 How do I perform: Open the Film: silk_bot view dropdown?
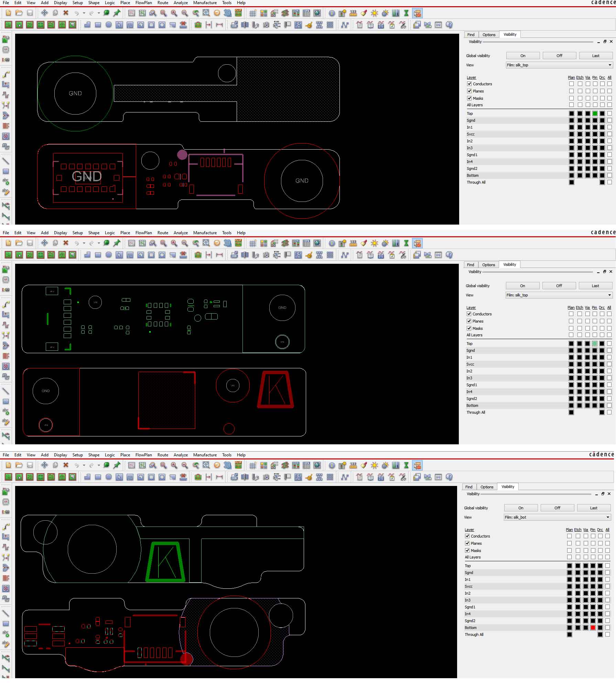[558, 517]
